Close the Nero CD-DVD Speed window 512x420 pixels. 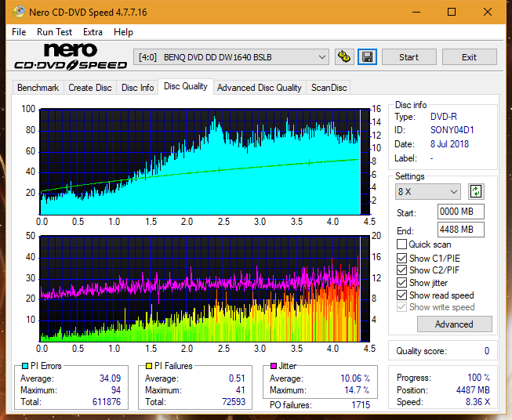tap(488, 12)
